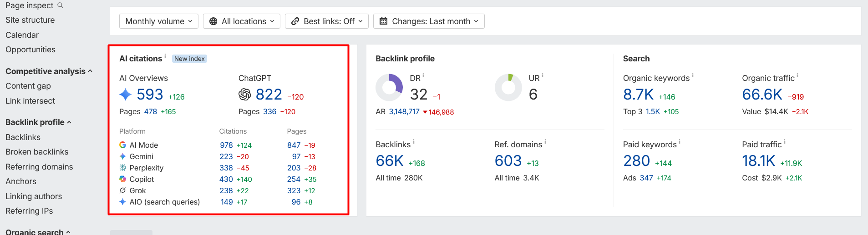The height and width of the screenshot is (235, 868).
Task: Click the Google icon beside AI Mode
Action: click(122, 145)
